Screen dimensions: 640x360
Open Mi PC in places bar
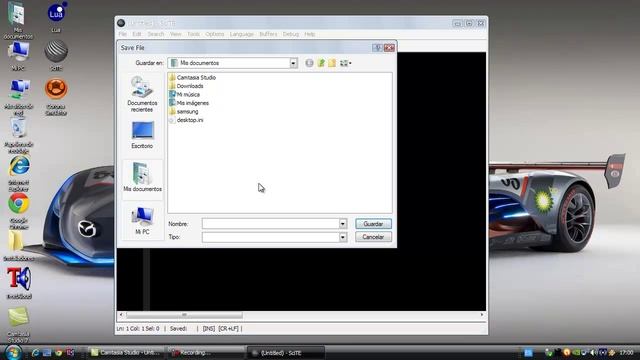click(142, 221)
